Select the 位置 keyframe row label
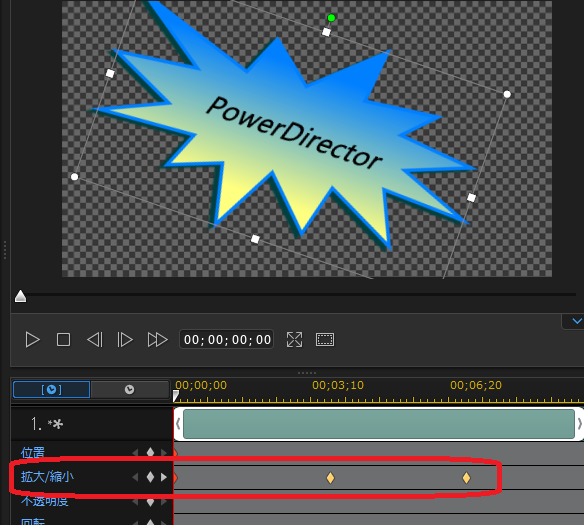Screen dimensions: 584x525 coord(32,452)
